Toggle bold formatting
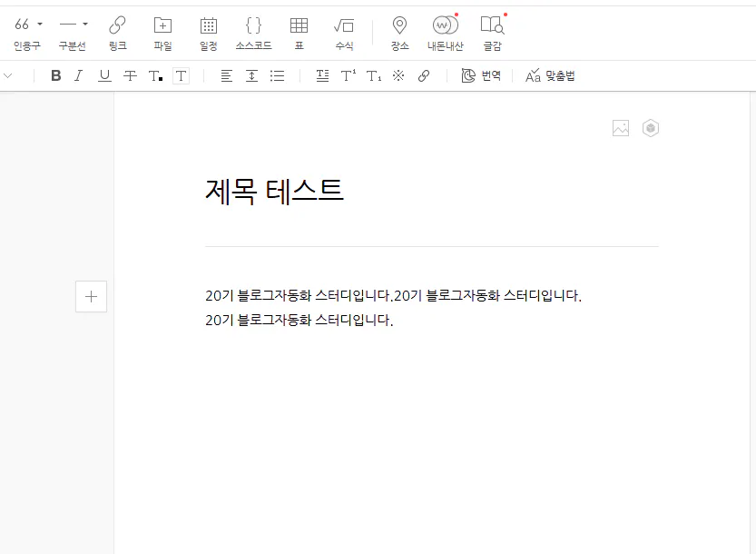Viewport: 756px width, 554px height. (x=56, y=75)
